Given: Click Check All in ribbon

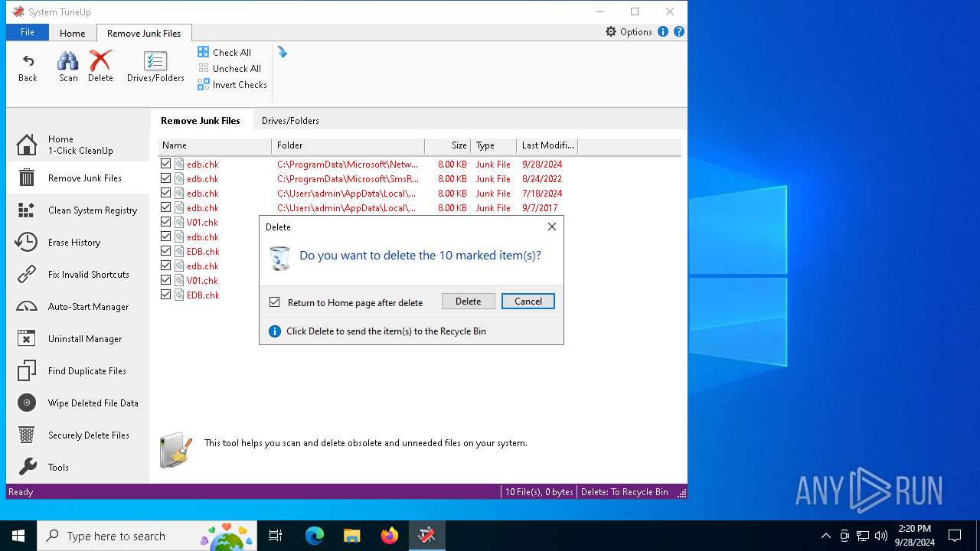Looking at the screenshot, I should tap(224, 52).
